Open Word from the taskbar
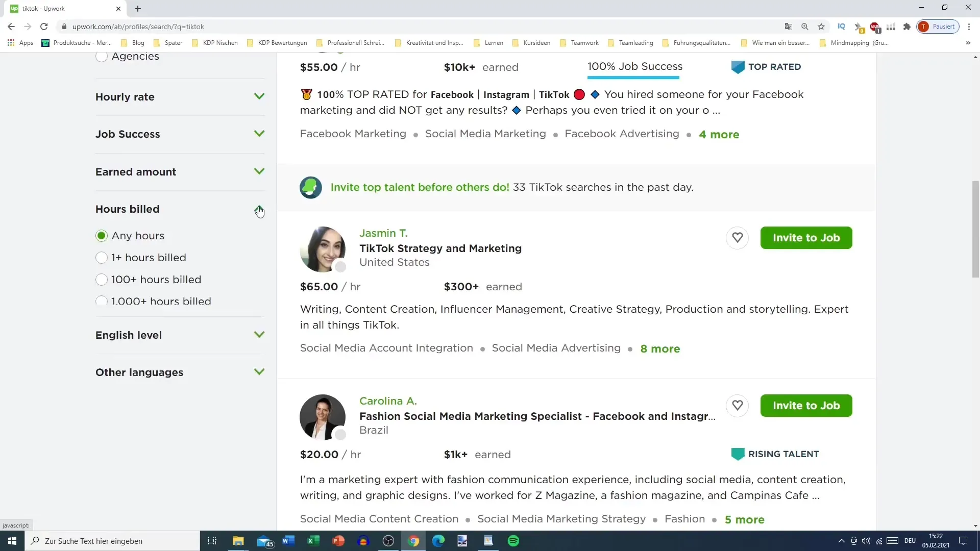980x551 pixels. point(288,541)
